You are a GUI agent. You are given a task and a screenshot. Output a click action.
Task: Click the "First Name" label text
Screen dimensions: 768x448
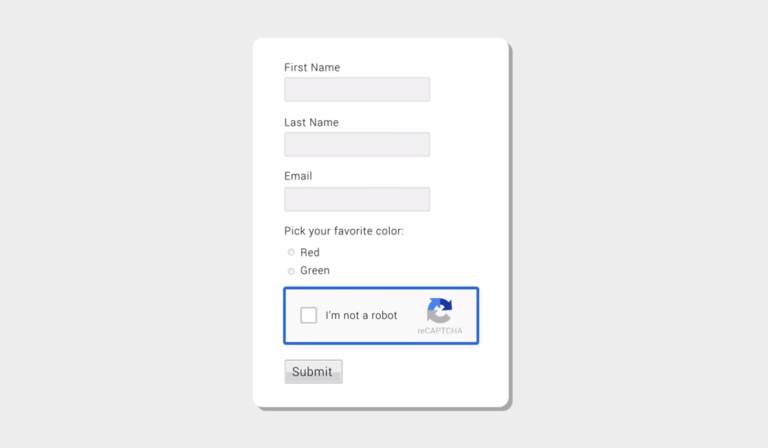312,68
